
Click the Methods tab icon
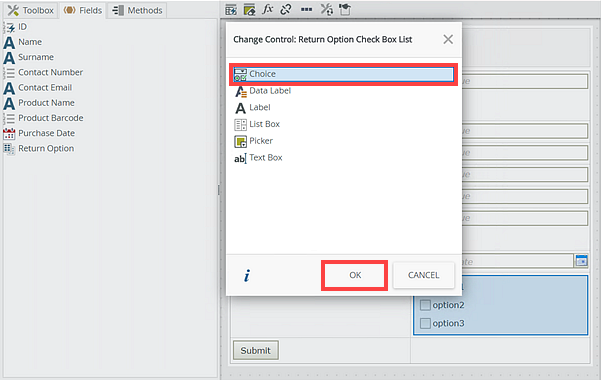(118, 10)
